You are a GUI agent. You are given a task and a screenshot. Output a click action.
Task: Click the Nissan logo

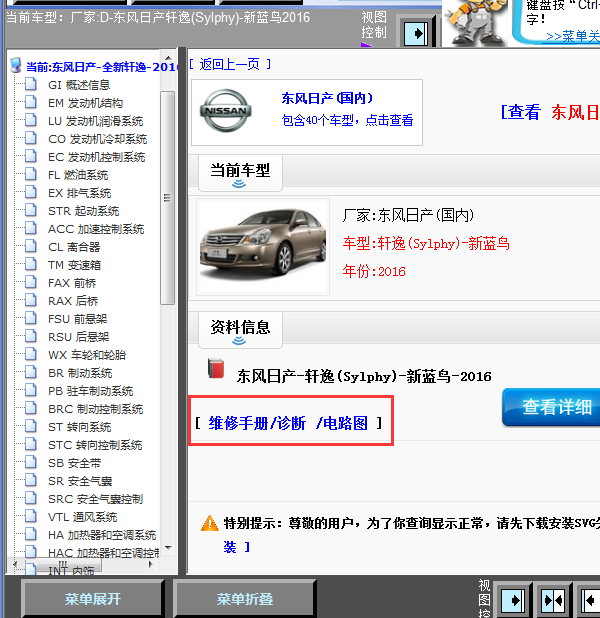(x=226, y=110)
